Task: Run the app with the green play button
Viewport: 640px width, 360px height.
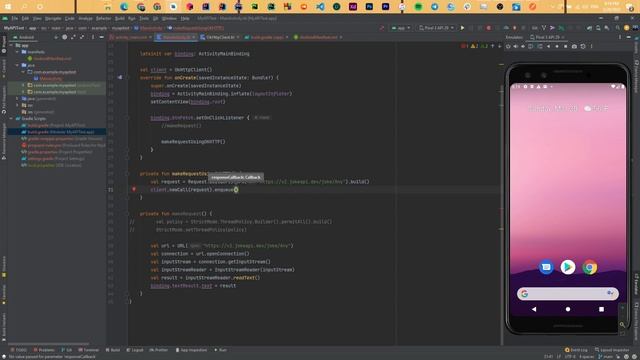Action: [462, 28]
